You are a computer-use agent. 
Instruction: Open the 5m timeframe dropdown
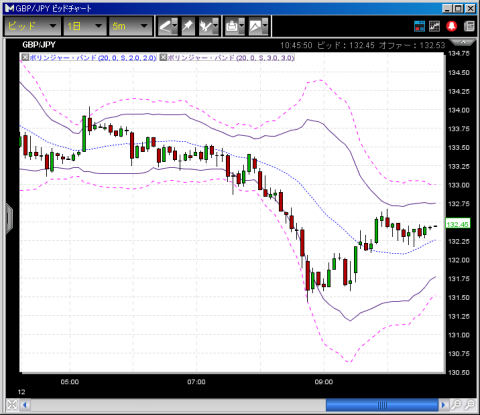click(130, 26)
